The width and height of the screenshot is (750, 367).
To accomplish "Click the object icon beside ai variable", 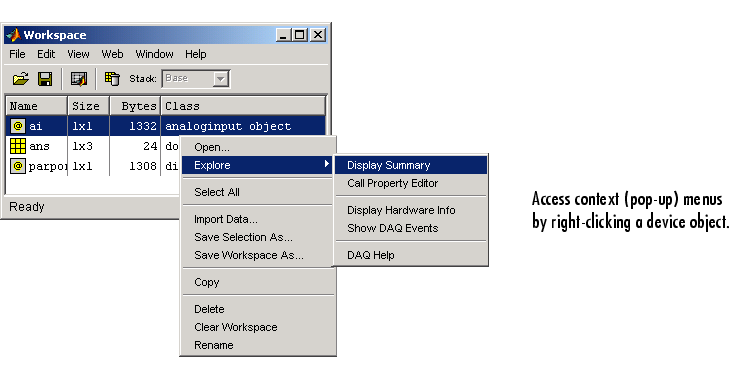I will (18, 126).
